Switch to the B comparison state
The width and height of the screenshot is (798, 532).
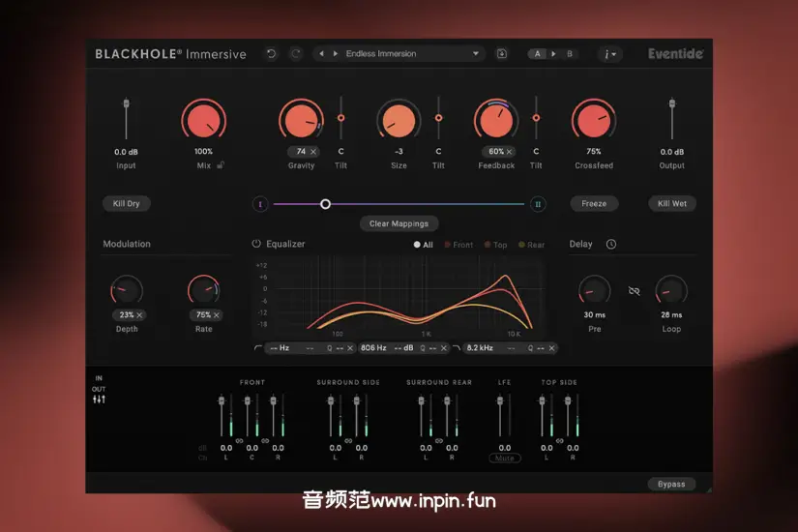tap(569, 54)
